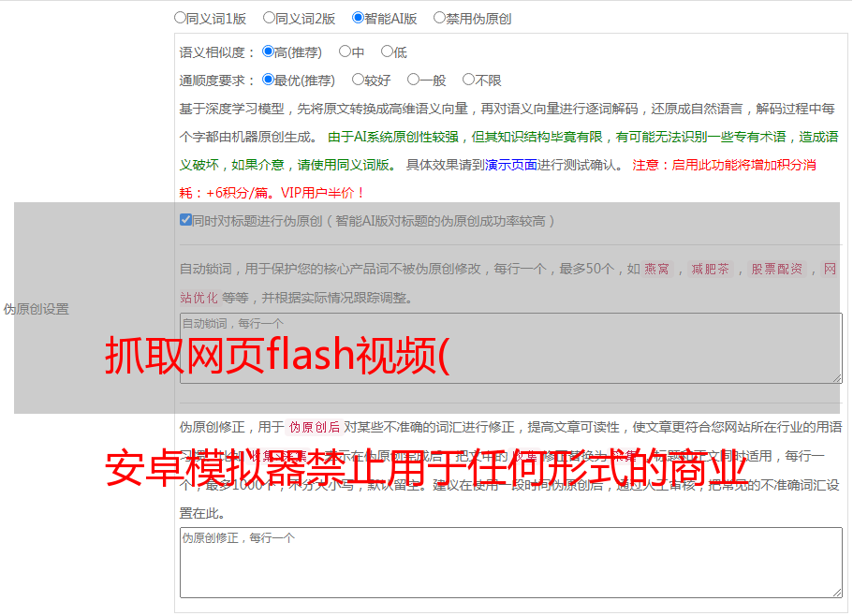
Task: Click the 伪原创修正 textarea resize handle
Action: point(837,592)
